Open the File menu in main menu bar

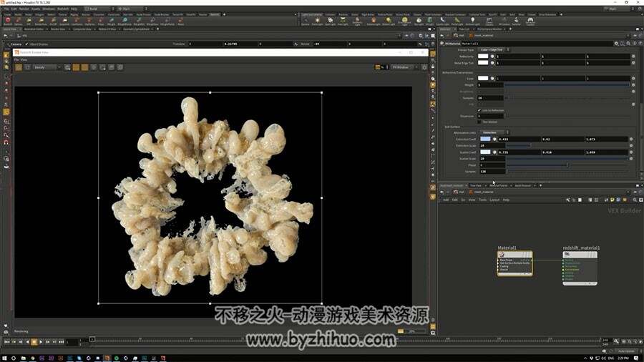[6, 9]
